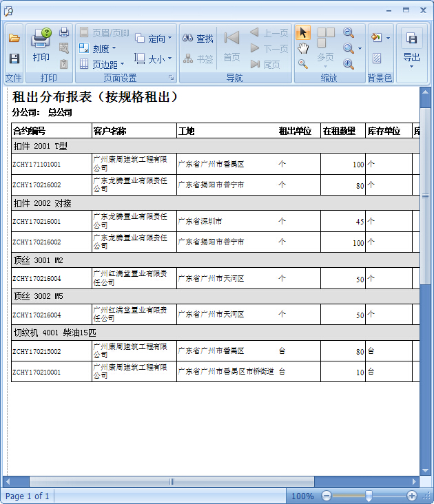434x504 pixels.
Task: Open the 书签 bookmarks panel
Action: point(198,59)
